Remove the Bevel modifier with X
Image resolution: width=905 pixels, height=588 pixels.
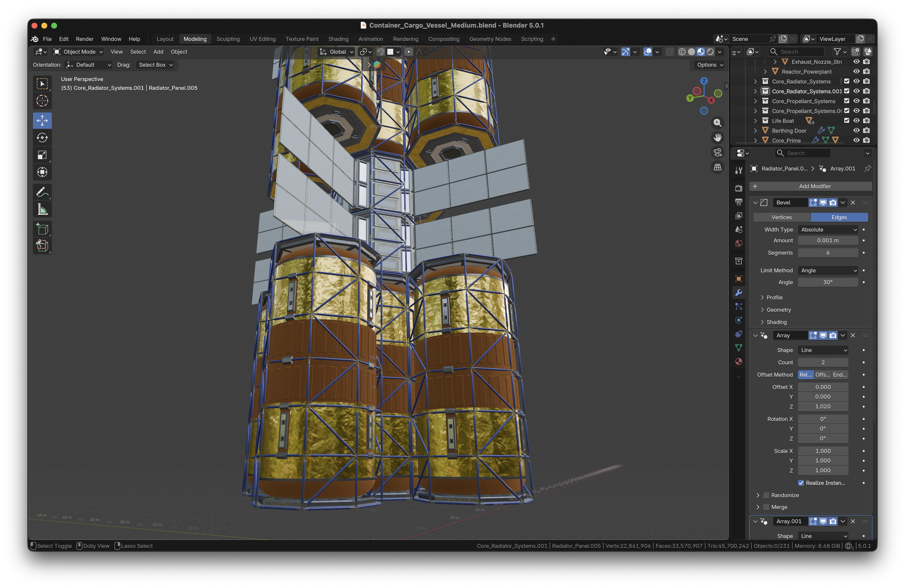[853, 203]
